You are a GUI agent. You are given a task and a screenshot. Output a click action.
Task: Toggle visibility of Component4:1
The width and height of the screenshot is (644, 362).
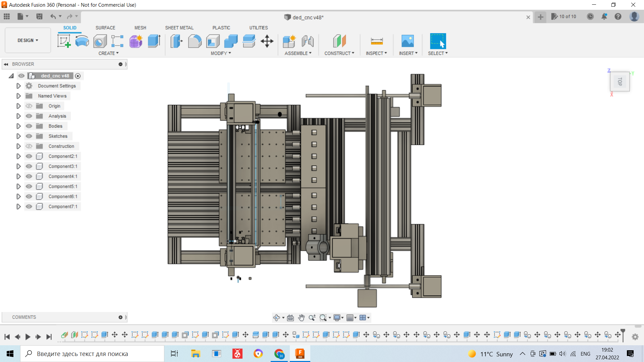pyautogui.click(x=29, y=176)
